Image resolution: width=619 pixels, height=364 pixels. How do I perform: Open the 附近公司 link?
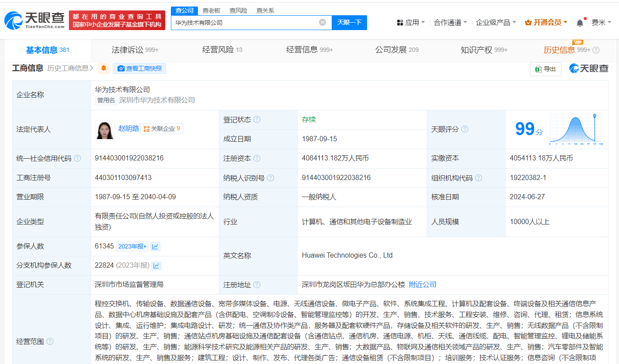422,285
